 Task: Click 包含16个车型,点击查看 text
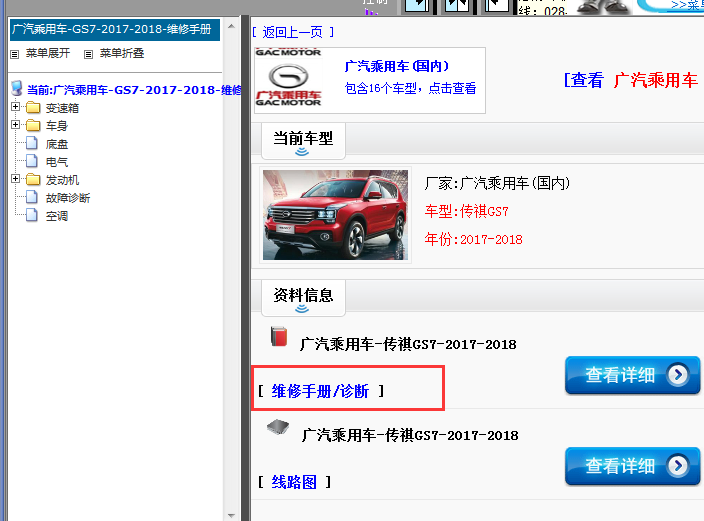click(x=410, y=88)
